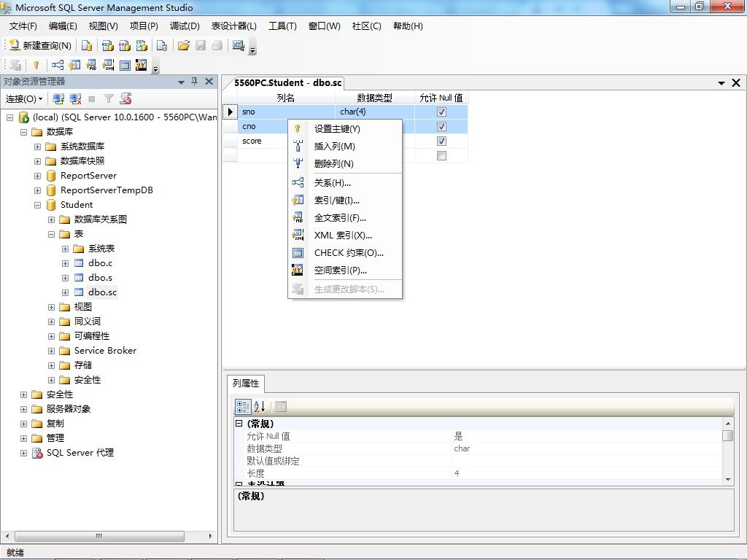
Task: Click the Analysis Services XMLA Query icon
Action: click(142, 45)
